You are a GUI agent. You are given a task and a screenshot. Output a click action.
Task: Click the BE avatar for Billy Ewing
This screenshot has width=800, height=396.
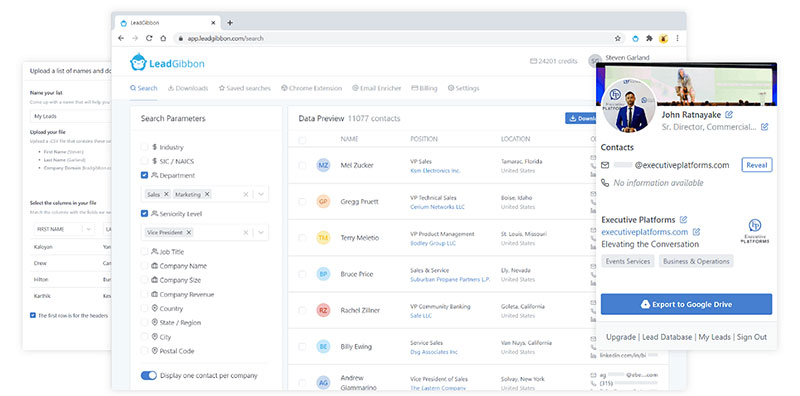tap(323, 346)
